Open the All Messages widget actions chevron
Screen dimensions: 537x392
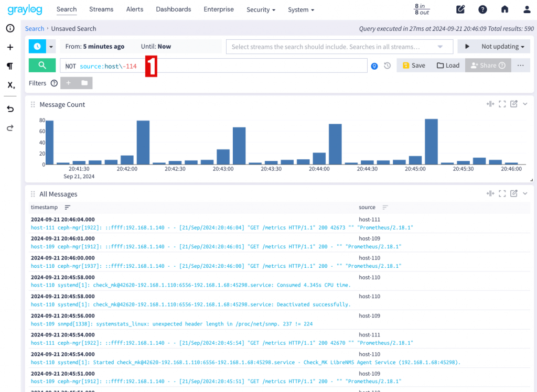pos(525,193)
